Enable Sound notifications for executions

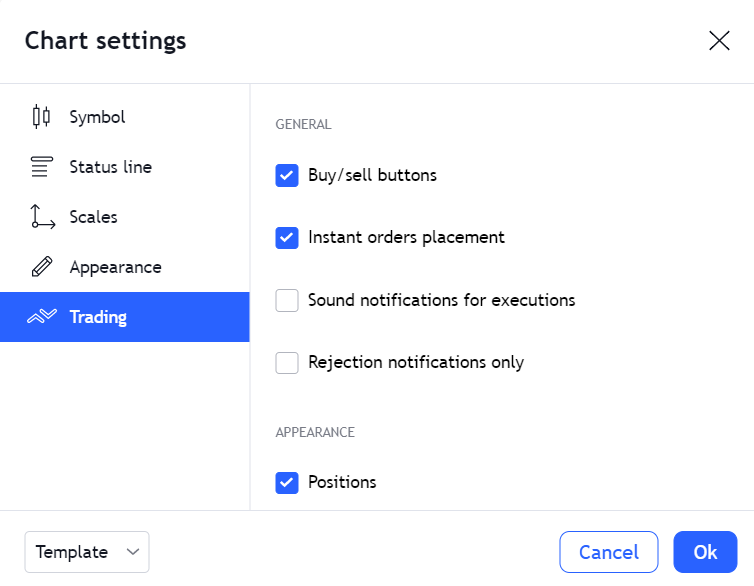pyautogui.click(x=287, y=300)
